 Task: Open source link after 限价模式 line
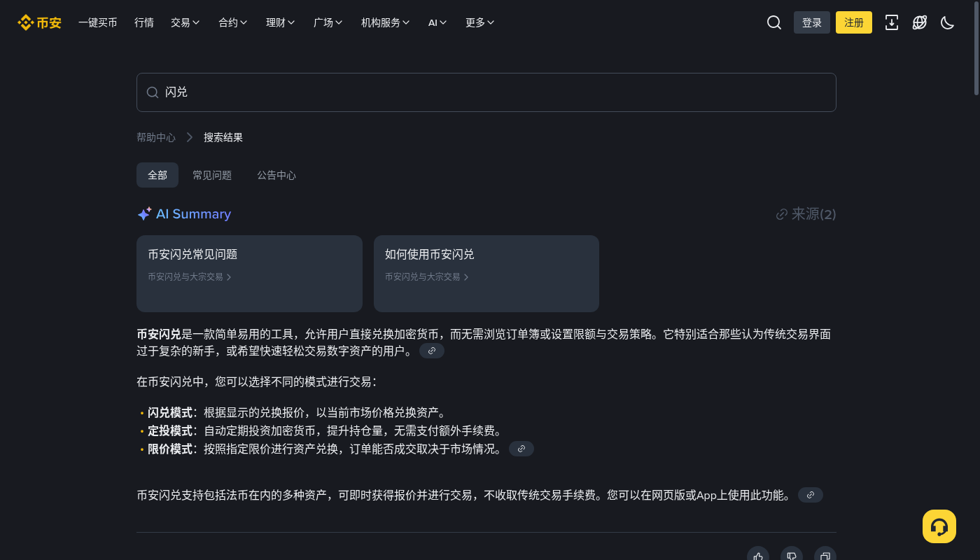pyautogui.click(x=521, y=449)
